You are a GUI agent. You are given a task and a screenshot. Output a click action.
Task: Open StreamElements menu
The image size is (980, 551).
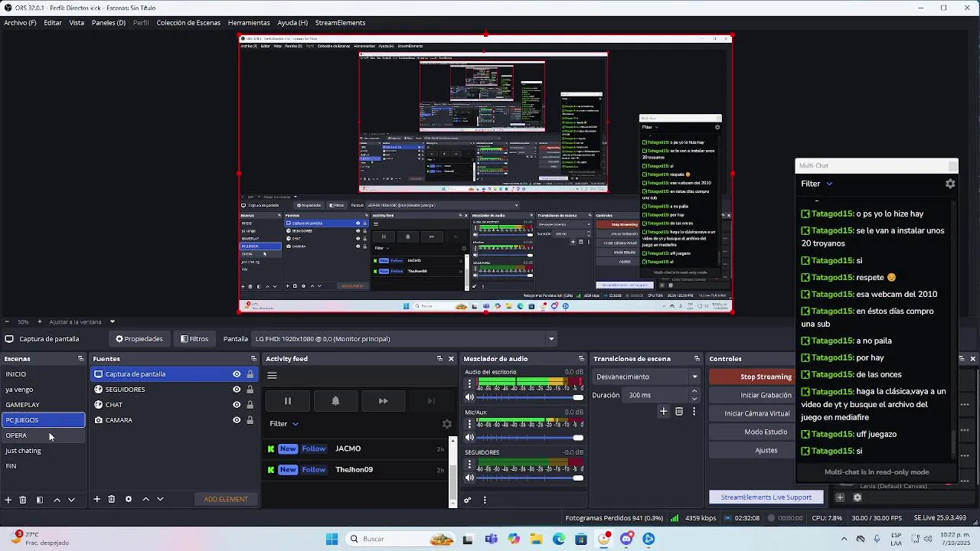340,23
